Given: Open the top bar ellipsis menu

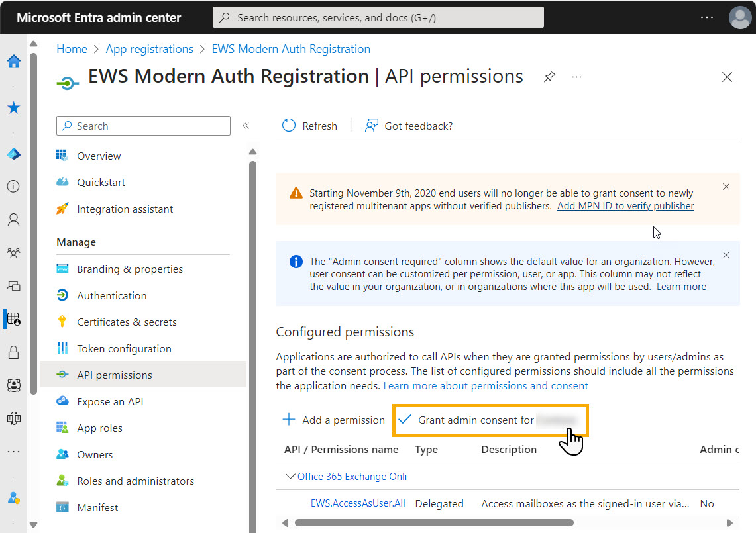Looking at the screenshot, I should [x=707, y=17].
